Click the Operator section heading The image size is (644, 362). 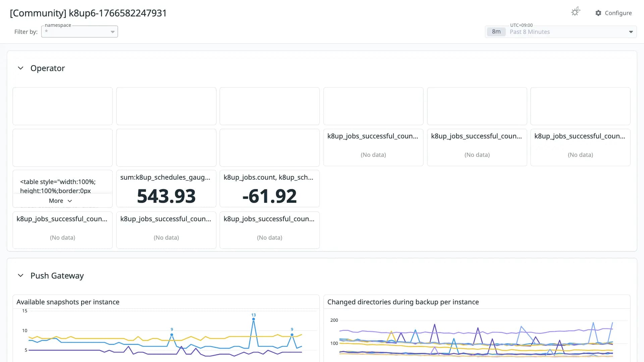tap(48, 68)
